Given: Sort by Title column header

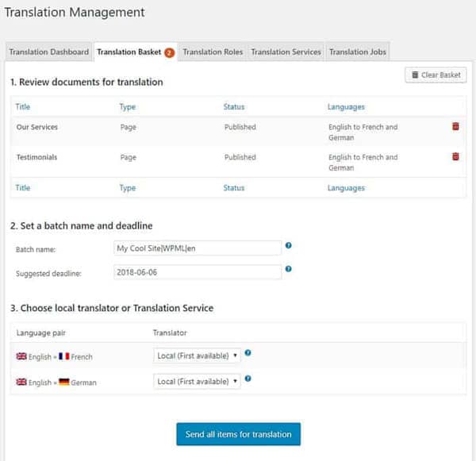Looking at the screenshot, I should click(x=23, y=106).
